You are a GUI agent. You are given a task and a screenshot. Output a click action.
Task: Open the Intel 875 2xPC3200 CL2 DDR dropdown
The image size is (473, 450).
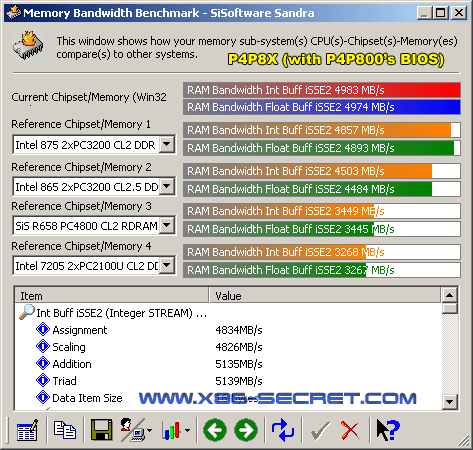(x=167, y=144)
